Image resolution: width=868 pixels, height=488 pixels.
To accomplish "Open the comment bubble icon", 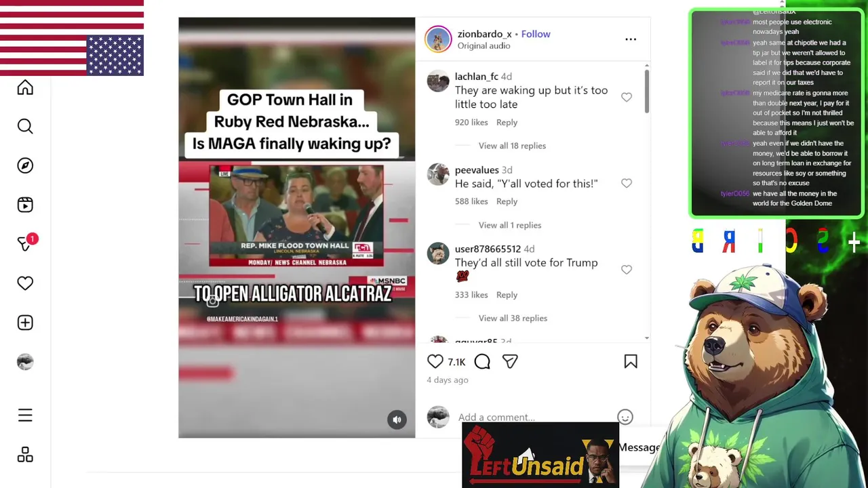I will point(482,362).
